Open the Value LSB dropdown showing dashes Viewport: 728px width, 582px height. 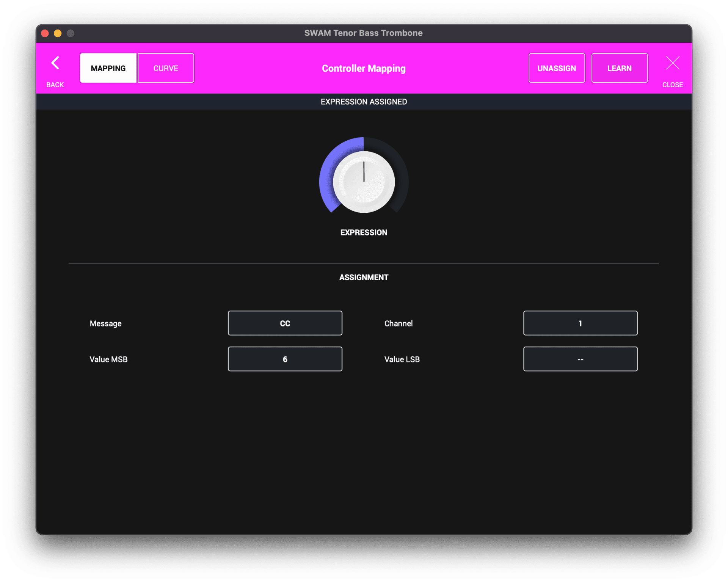[x=580, y=359]
